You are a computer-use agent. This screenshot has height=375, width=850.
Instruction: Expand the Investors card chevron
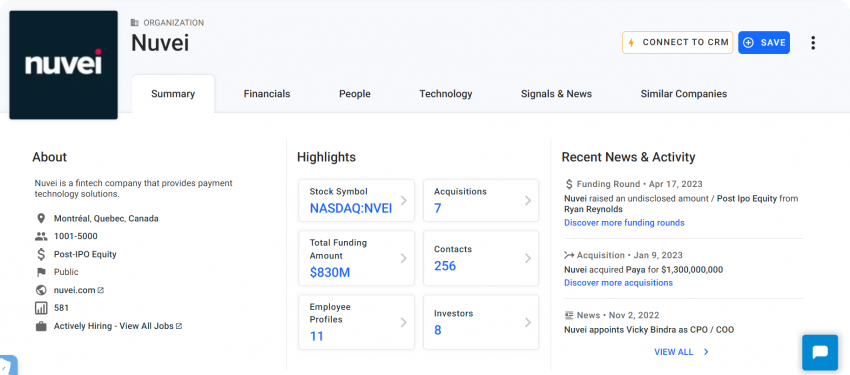pyautogui.click(x=527, y=322)
